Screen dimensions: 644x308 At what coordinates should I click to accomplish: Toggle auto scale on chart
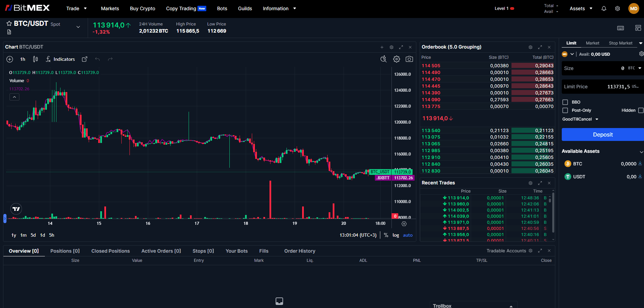click(408, 235)
